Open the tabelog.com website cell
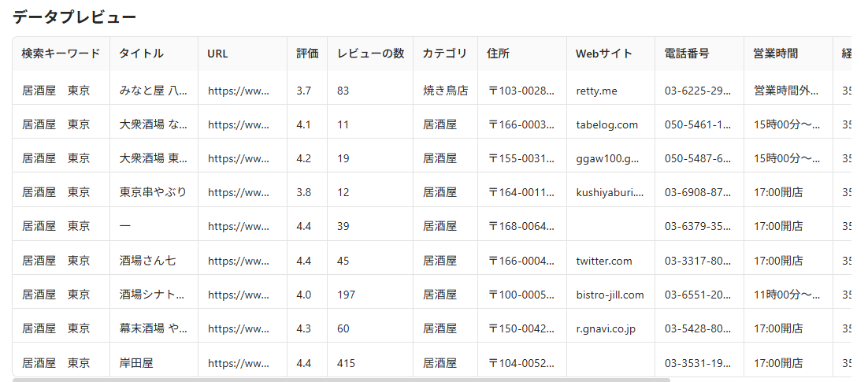This screenshot has height=382, width=868. 606,124
